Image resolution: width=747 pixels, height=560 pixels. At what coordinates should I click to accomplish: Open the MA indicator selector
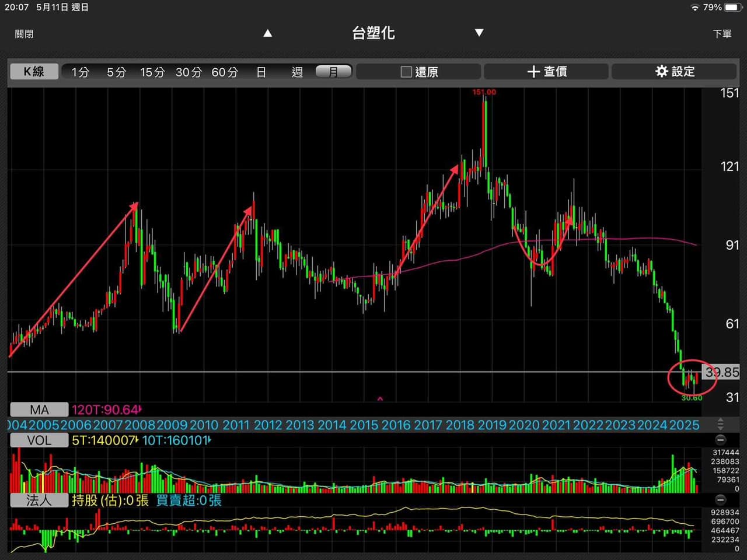[x=39, y=410]
